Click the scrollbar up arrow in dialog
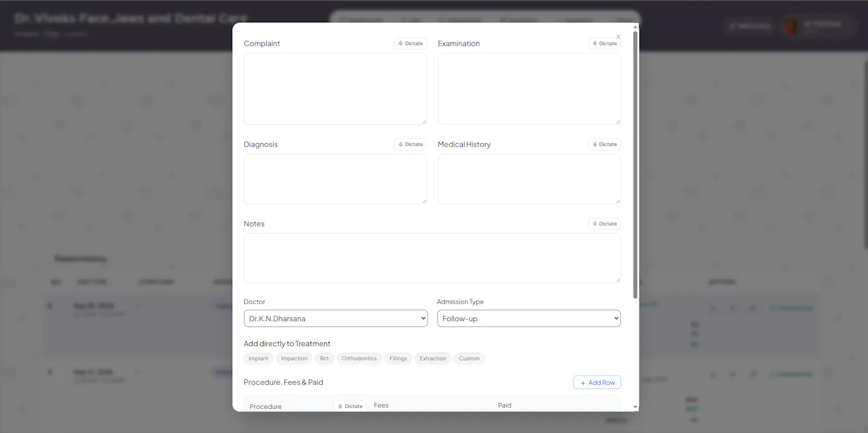The width and height of the screenshot is (868, 433). (x=635, y=27)
